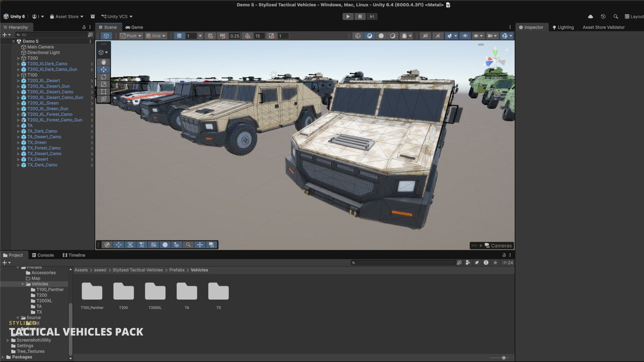This screenshot has height=362, width=644.
Task: Click the project search by type icon
Action: (x=468, y=263)
